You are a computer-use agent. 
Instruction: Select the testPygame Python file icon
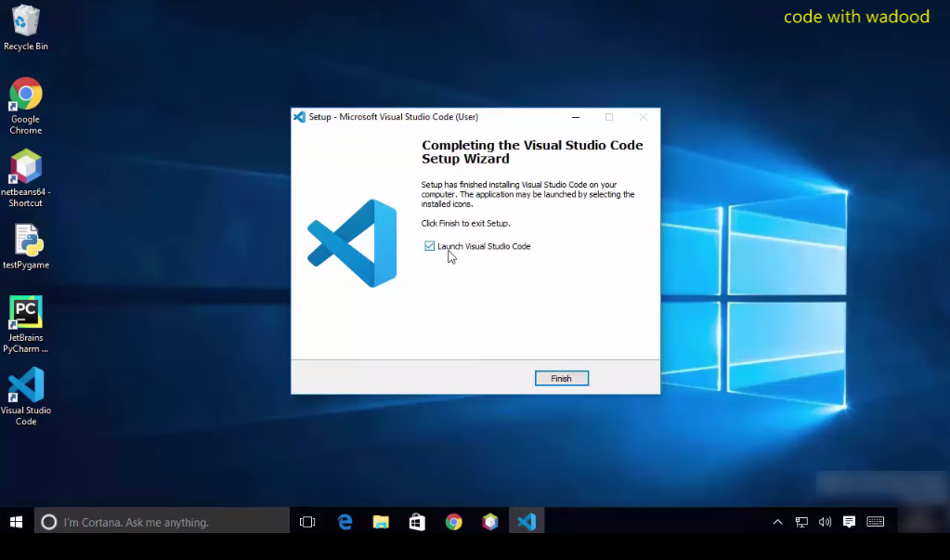[25, 247]
